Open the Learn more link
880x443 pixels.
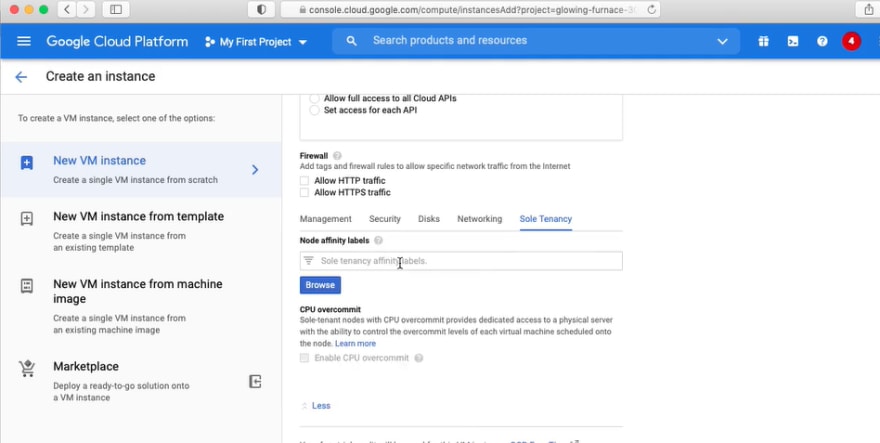click(x=355, y=344)
